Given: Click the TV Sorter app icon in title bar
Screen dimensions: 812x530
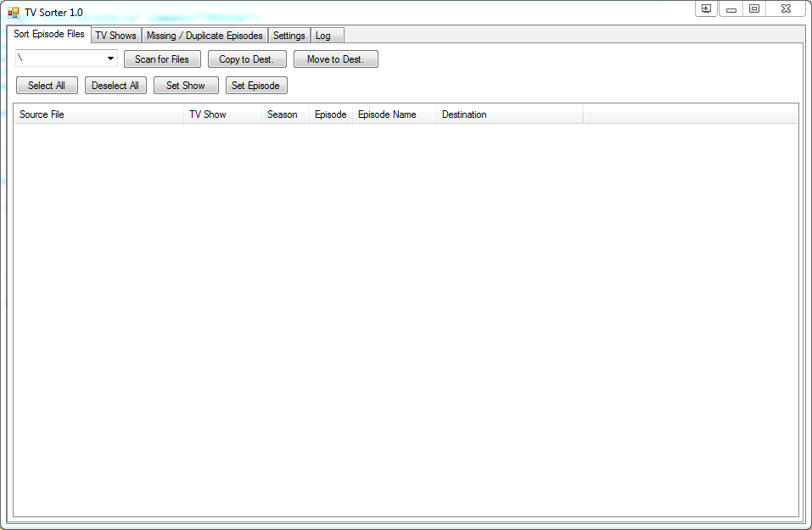Looking at the screenshot, I should point(14,13).
